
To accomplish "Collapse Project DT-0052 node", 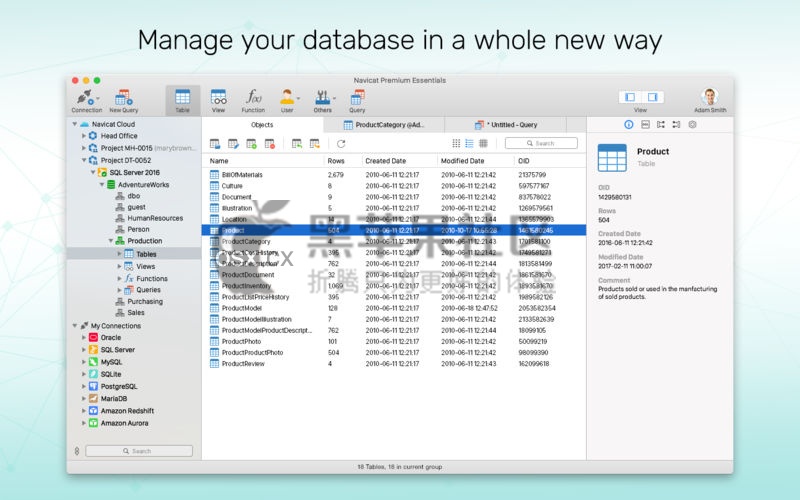I will click(x=84, y=160).
